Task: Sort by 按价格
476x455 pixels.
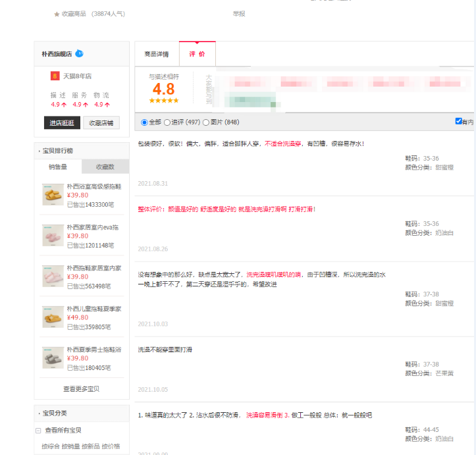Action: (111, 446)
